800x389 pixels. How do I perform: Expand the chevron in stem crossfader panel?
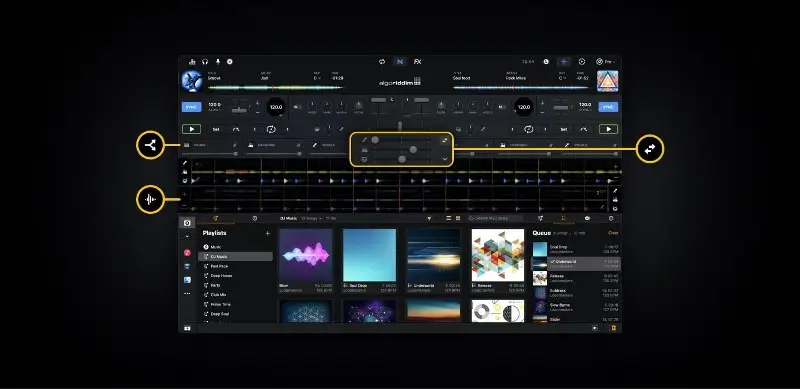point(445,159)
